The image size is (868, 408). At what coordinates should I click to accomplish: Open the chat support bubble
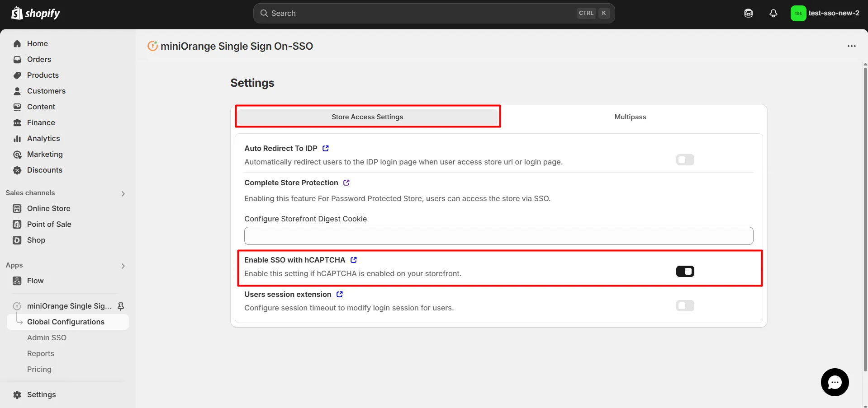coord(835,382)
